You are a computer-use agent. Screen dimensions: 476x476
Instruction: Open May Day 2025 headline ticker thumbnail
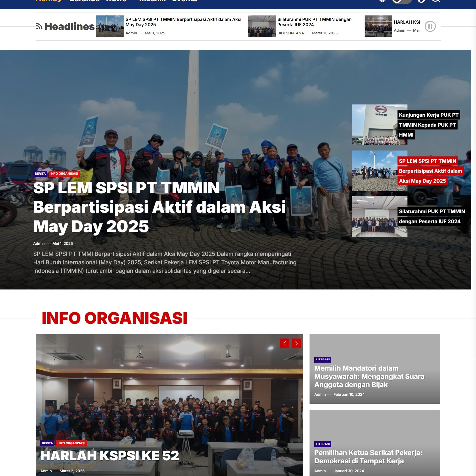(x=110, y=26)
